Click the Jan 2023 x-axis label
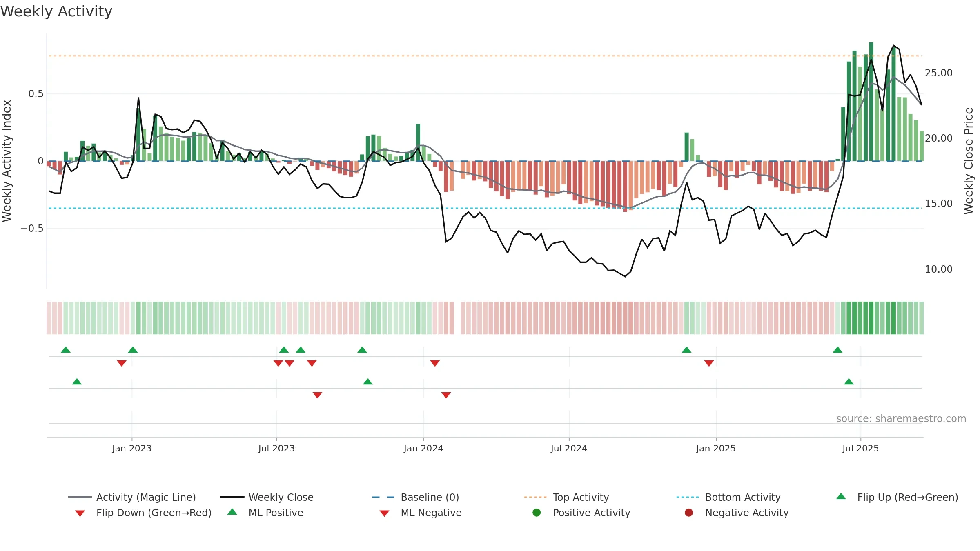This screenshot has height=551, width=980. [132, 448]
